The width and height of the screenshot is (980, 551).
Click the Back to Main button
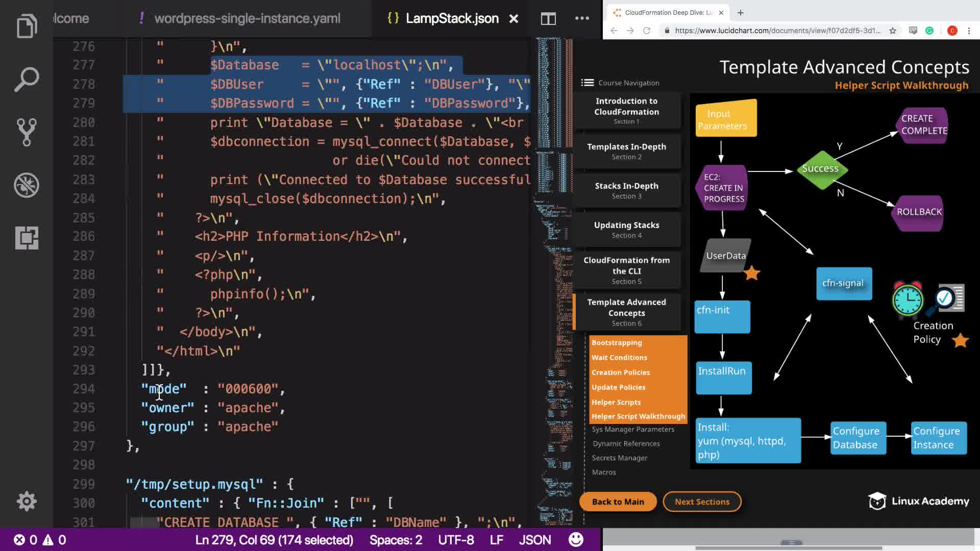point(618,502)
